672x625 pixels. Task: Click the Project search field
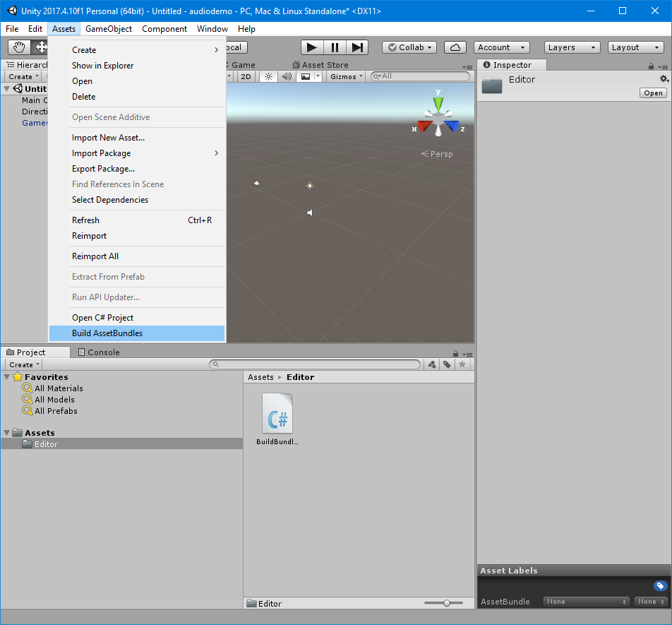pos(315,364)
